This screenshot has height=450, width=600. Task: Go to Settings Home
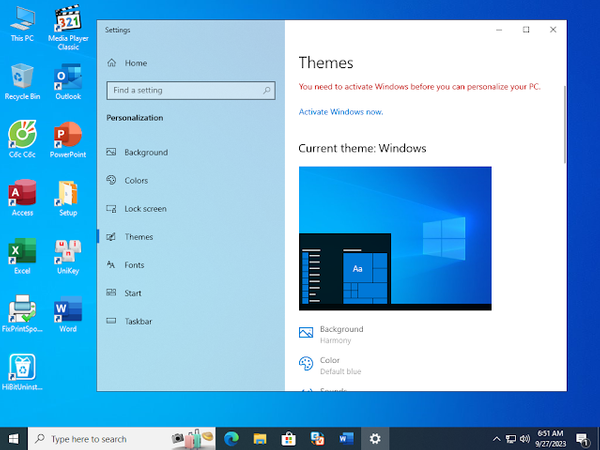click(x=191, y=63)
